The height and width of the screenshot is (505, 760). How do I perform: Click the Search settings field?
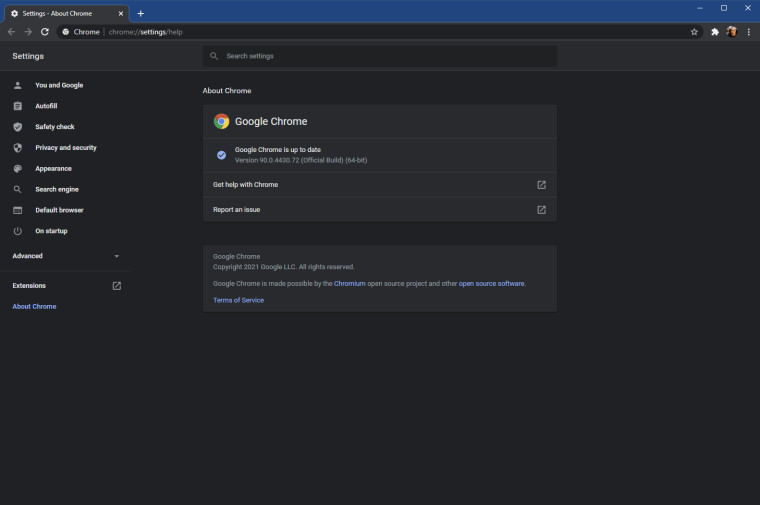point(380,56)
